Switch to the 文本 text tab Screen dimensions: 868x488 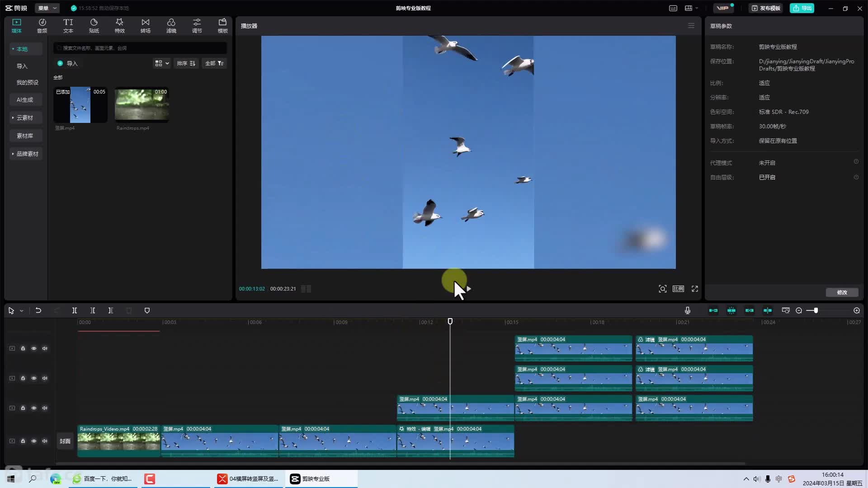point(68,26)
